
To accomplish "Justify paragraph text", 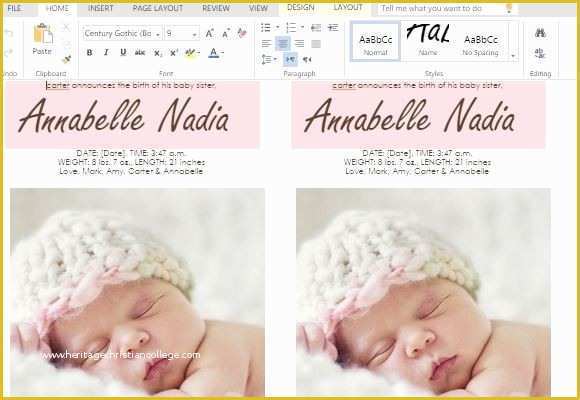I will pos(316,44).
